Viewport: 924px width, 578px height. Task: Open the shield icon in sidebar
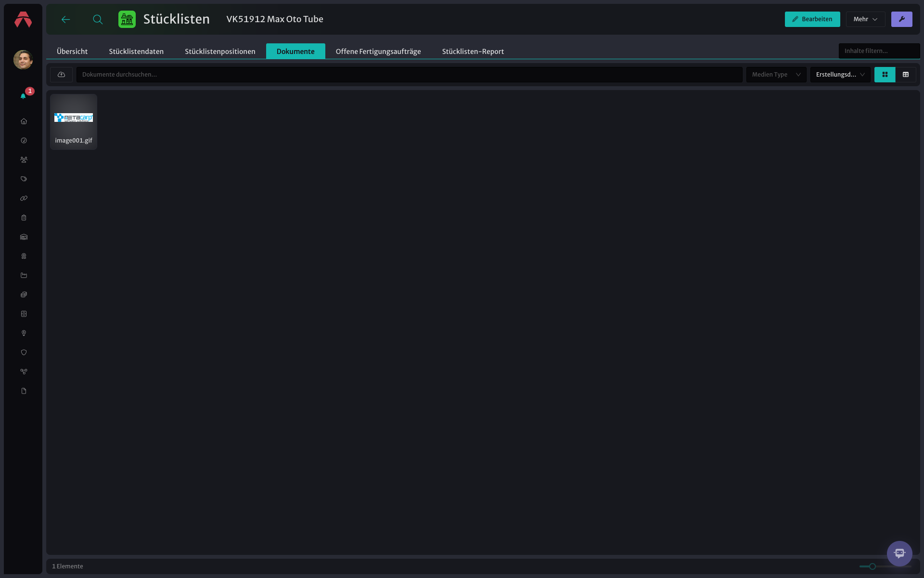click(x=24, y=353)
